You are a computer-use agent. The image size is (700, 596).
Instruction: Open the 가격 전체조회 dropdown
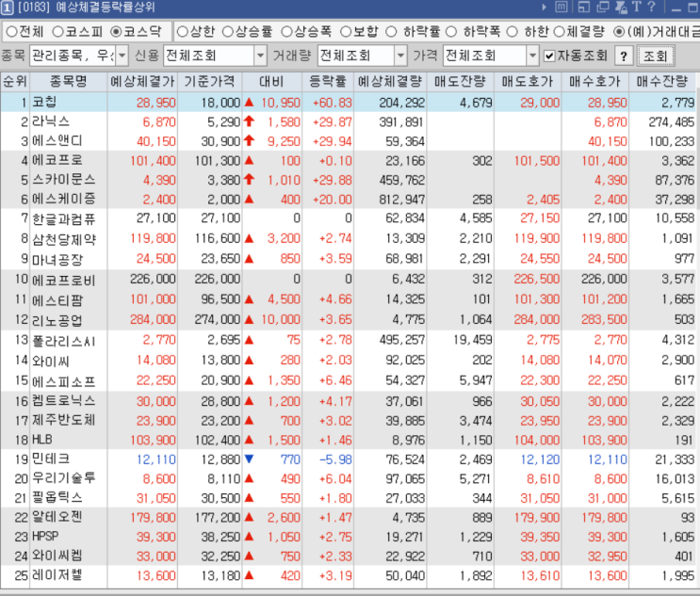[x=532, y=56]
